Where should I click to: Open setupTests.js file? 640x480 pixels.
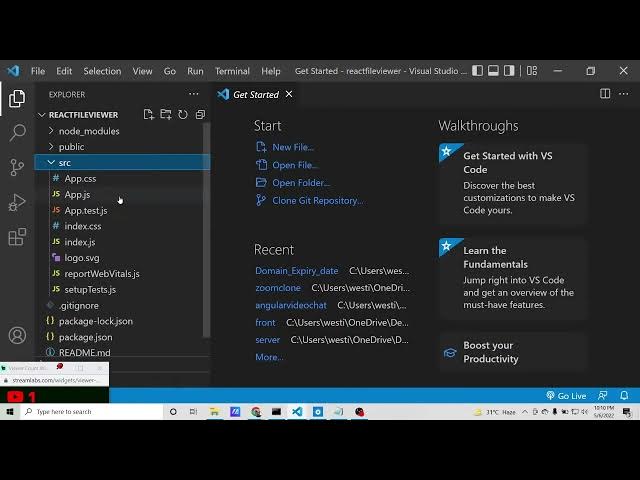pyautogui.click(x=123, y=289)
